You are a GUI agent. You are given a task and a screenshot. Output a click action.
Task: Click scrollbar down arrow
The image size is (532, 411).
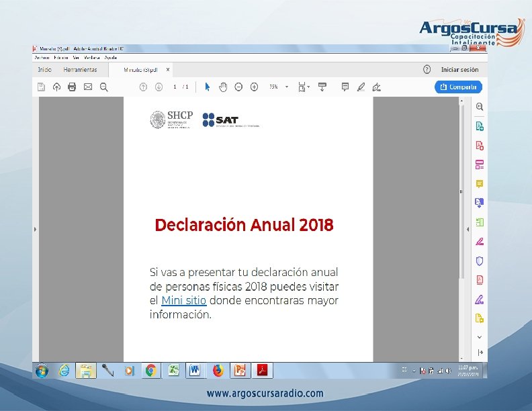pyautogui.click(x=461, y=359)
